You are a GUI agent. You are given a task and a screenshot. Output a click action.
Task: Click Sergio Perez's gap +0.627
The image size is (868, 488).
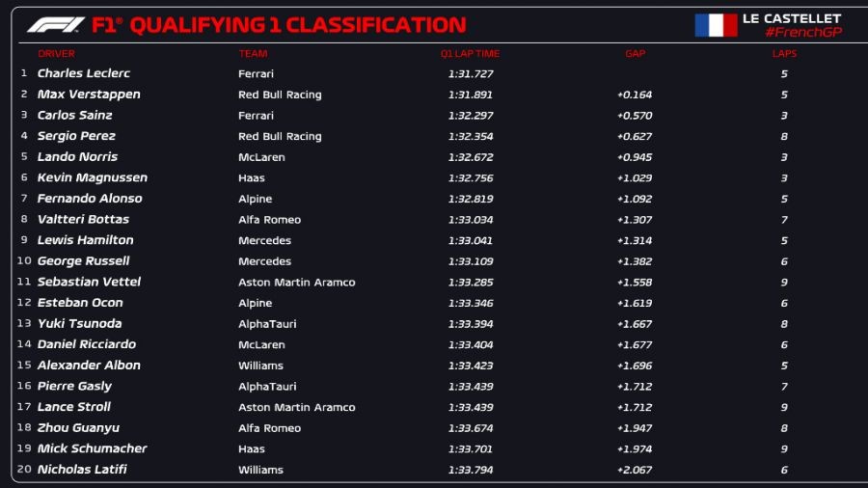635,137
